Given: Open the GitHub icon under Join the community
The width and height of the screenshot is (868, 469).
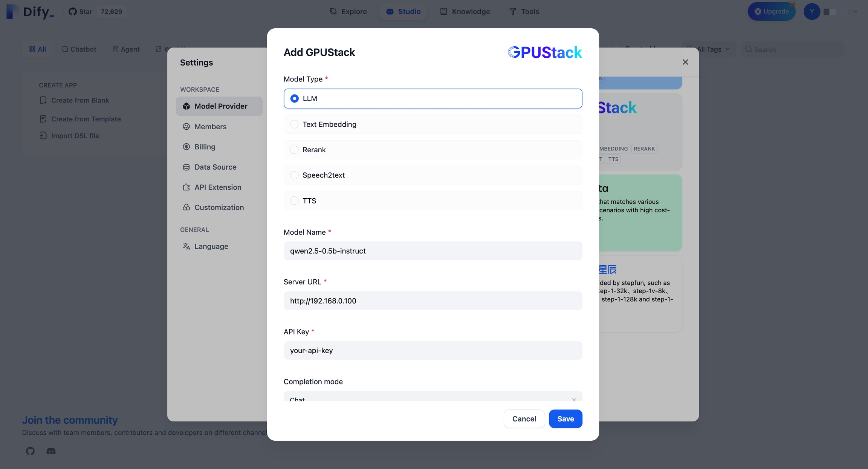Looking at the screenshot, I should pos(30,451).
